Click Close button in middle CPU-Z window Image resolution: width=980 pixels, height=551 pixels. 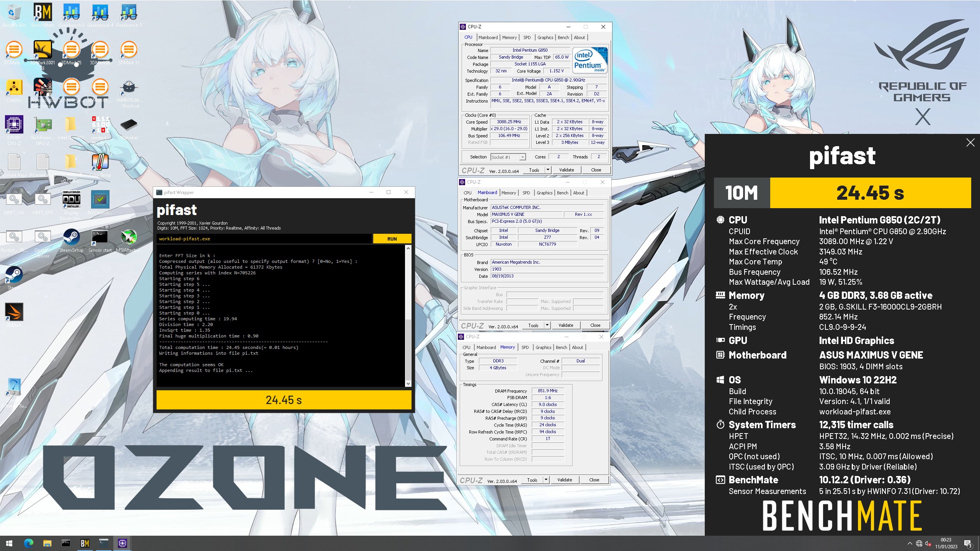(x=595, y=325)
